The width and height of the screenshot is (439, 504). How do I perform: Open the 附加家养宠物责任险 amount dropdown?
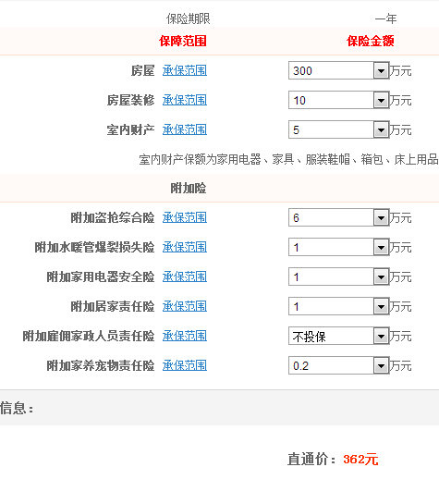tap(339, 365)
